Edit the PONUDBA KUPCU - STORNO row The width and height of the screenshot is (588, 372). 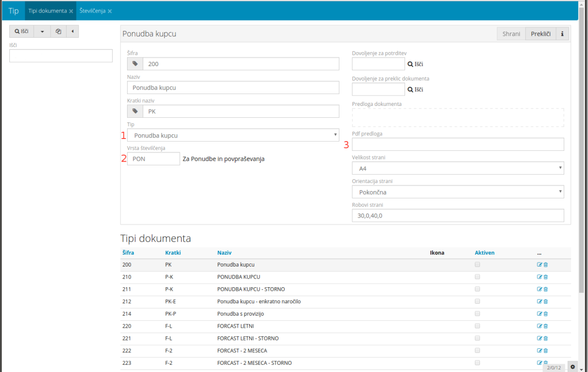point(539,289)
